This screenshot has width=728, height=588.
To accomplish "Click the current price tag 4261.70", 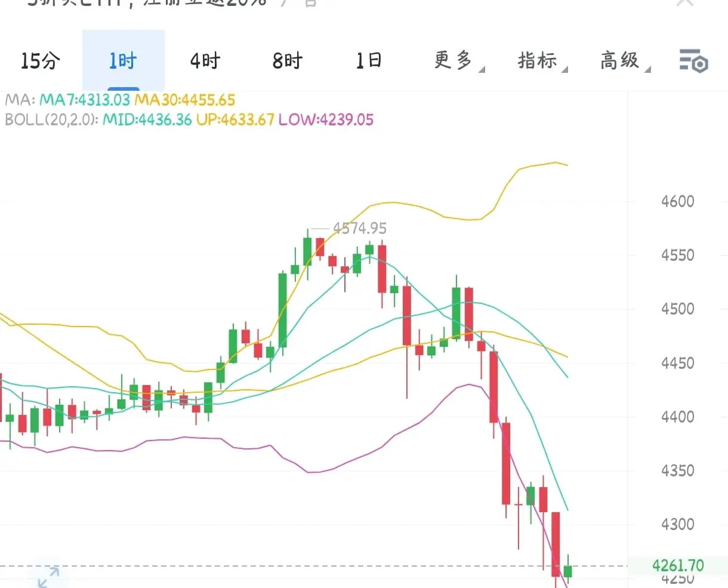I will pyautogui.click(x=678, y=565).
